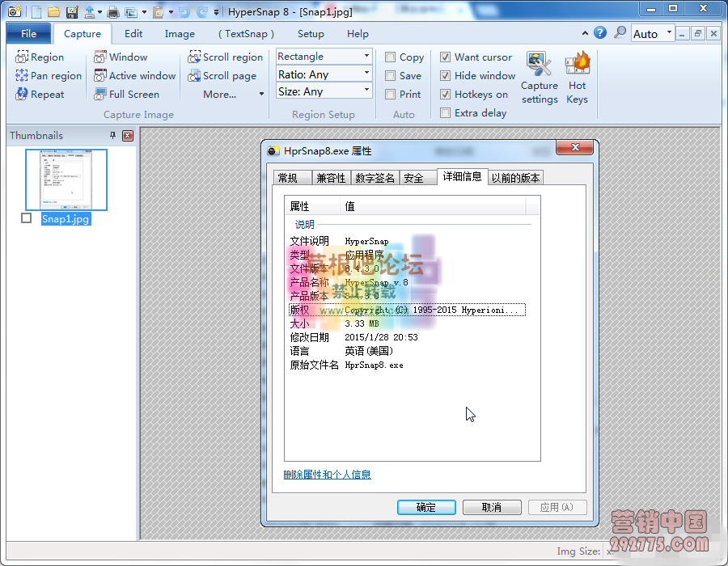
Task: Open the TextSnap ribbon tab
Action: (246, 34)
